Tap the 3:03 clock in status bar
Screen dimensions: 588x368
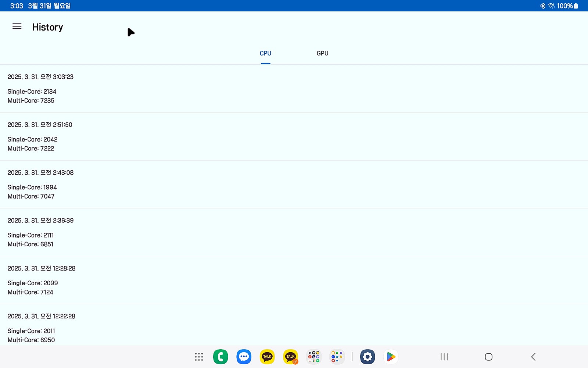click(17, 6)
